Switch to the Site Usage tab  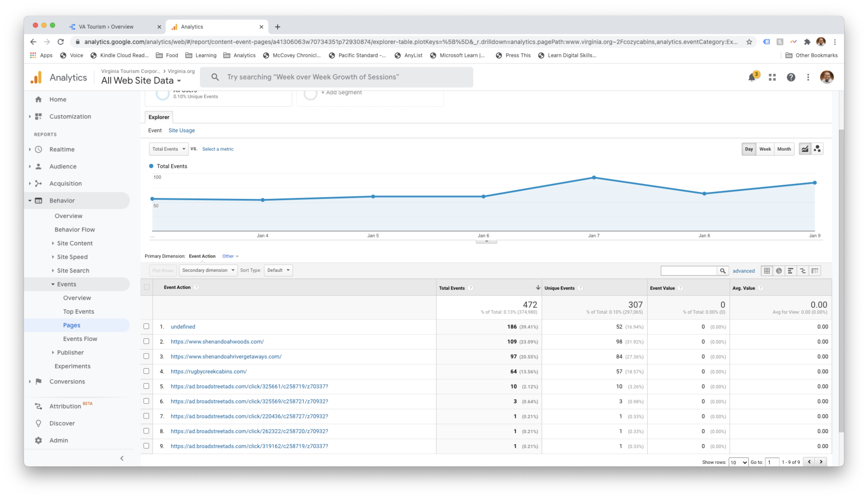(x=181, y=130)
